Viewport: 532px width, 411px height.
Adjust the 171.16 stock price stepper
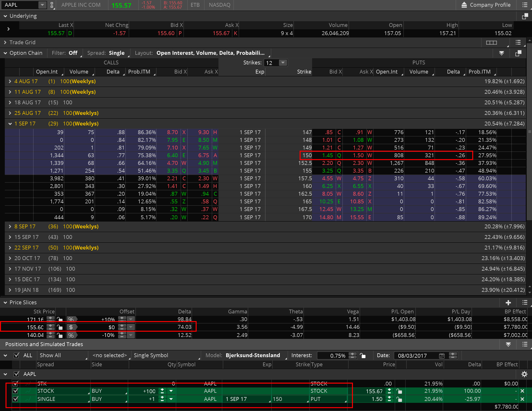[50, 319]
